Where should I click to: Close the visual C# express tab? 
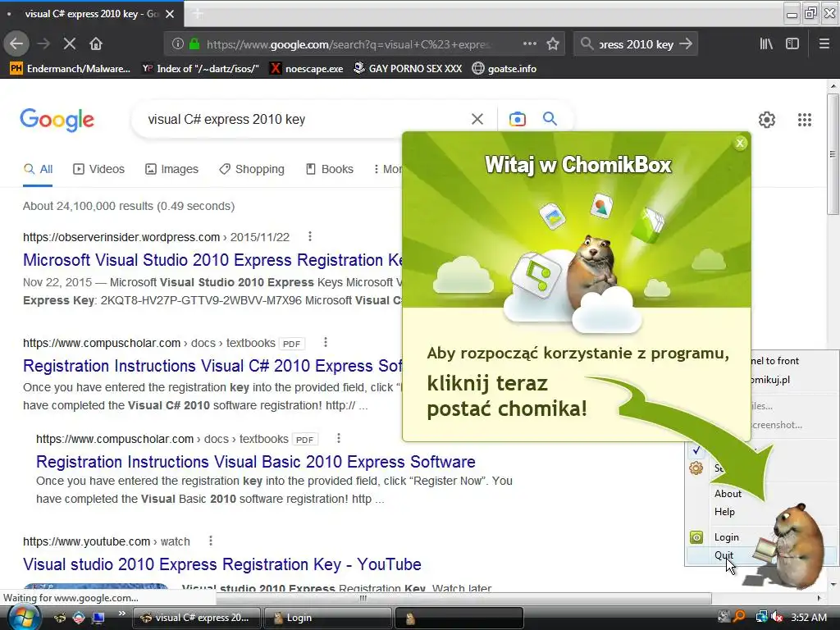[x=170, y=14]
